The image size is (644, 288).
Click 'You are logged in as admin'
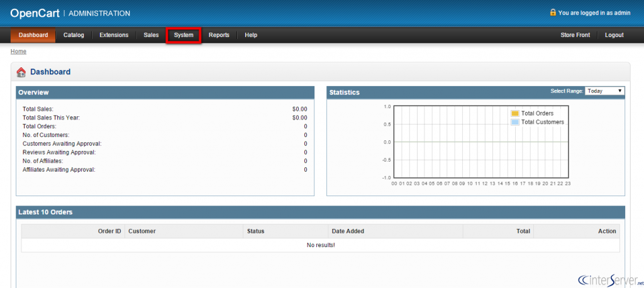click(594, 13)
